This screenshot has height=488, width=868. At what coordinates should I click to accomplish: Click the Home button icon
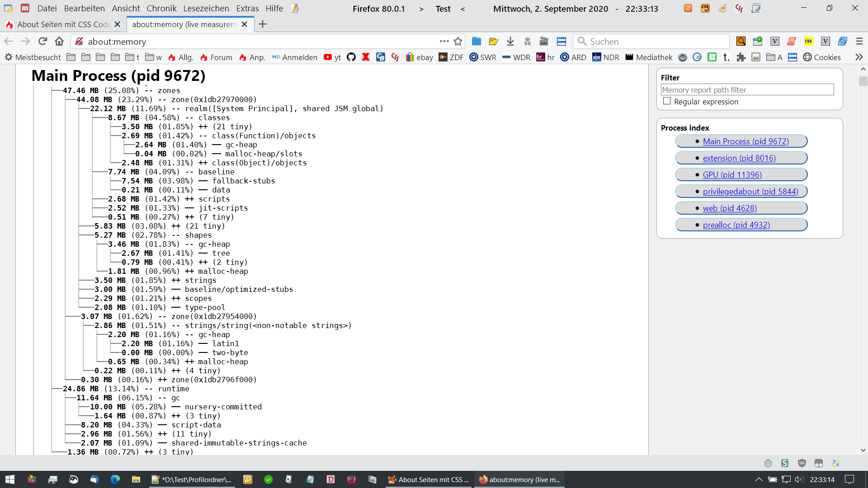[59, 42]
